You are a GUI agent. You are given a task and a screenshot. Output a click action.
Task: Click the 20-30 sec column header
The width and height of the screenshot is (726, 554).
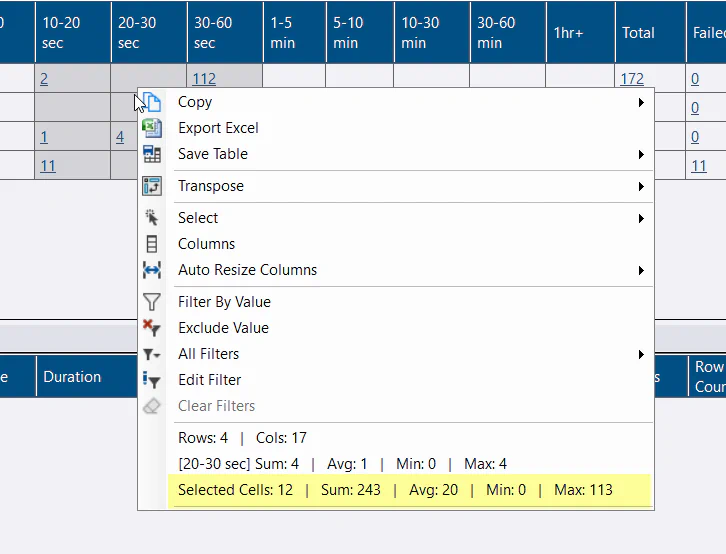(x=149, y=32)
